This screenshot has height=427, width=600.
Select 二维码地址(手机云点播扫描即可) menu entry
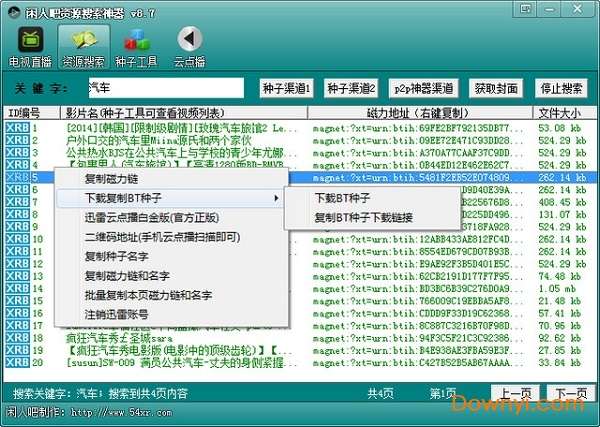point(172,237)
